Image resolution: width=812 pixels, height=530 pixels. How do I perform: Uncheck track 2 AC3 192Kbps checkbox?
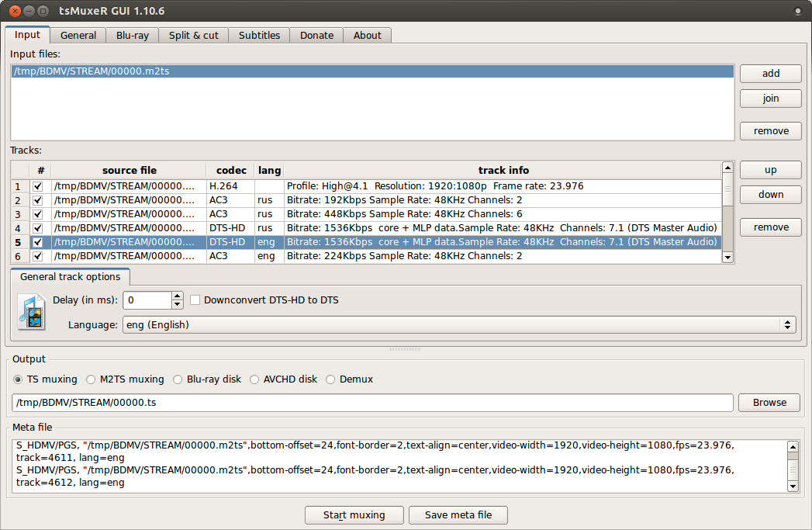click(x=37, y=200)
